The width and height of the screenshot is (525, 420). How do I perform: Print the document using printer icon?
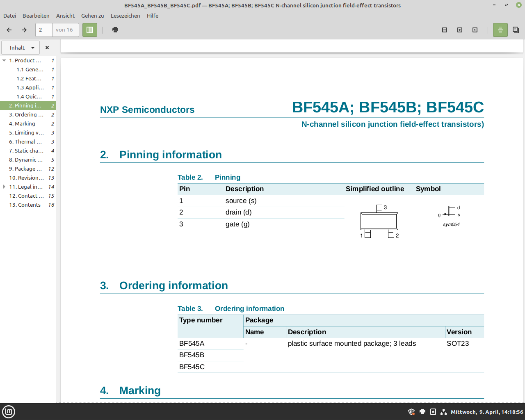click(115, 30)
